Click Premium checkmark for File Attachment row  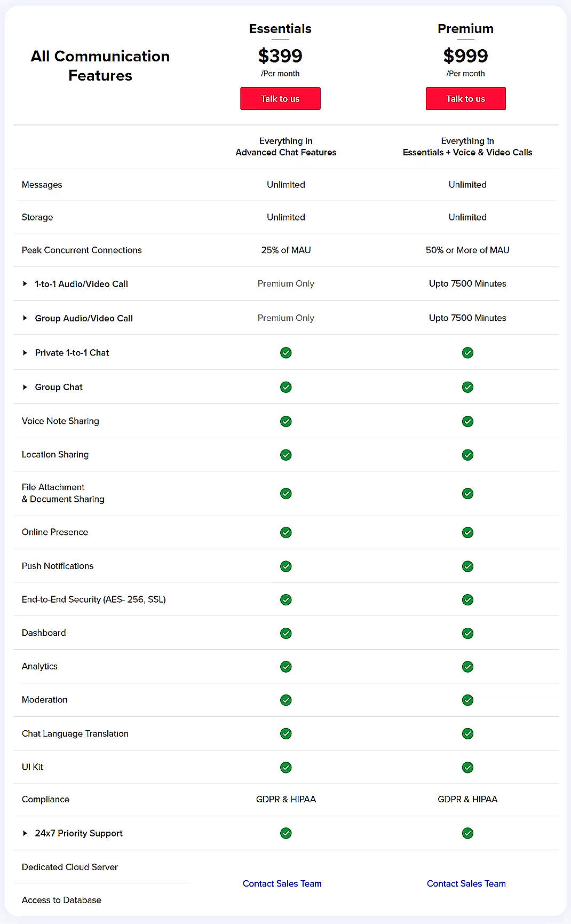point(467,494)
